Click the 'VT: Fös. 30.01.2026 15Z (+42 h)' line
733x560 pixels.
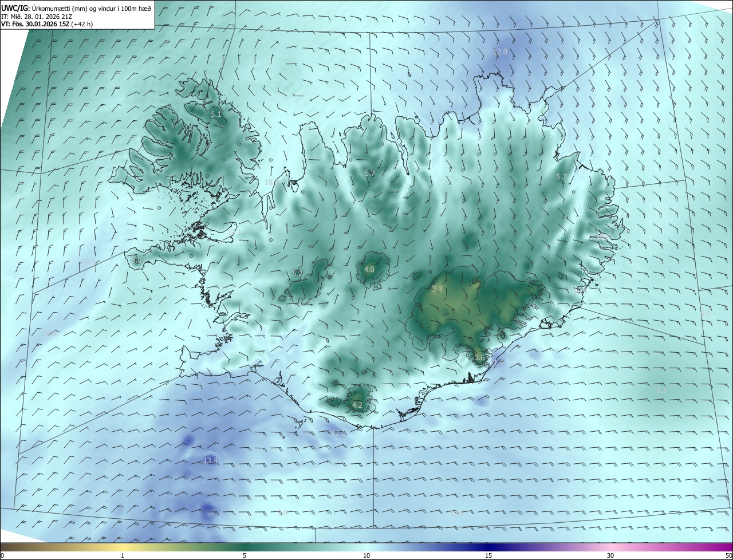(46, 24)
